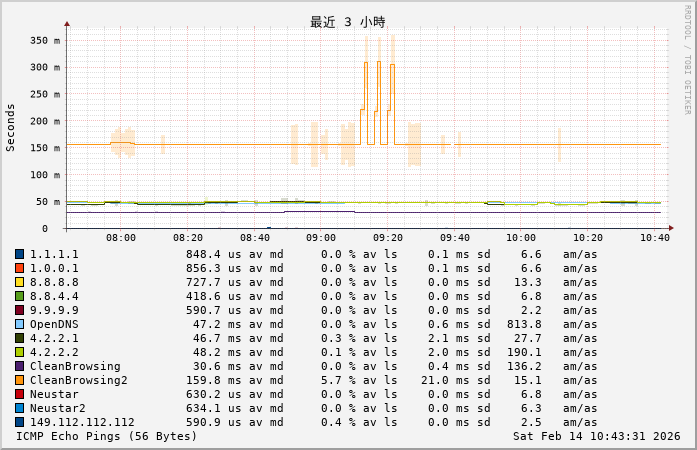
Task: Click the light blue OpenDNS swatch
Action: [x=19, y=324]
